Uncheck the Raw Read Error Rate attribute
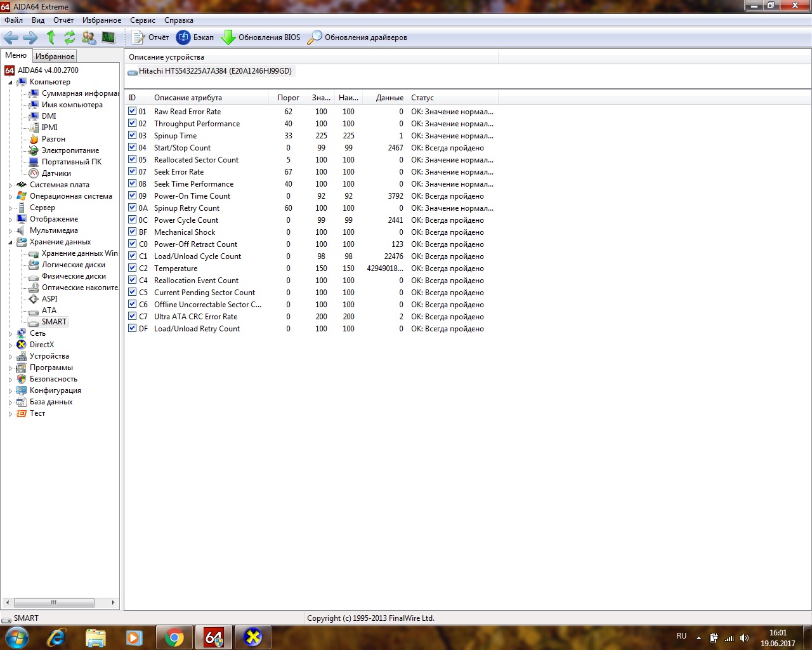This screenshot has width=812, height=650. [132, 111]
